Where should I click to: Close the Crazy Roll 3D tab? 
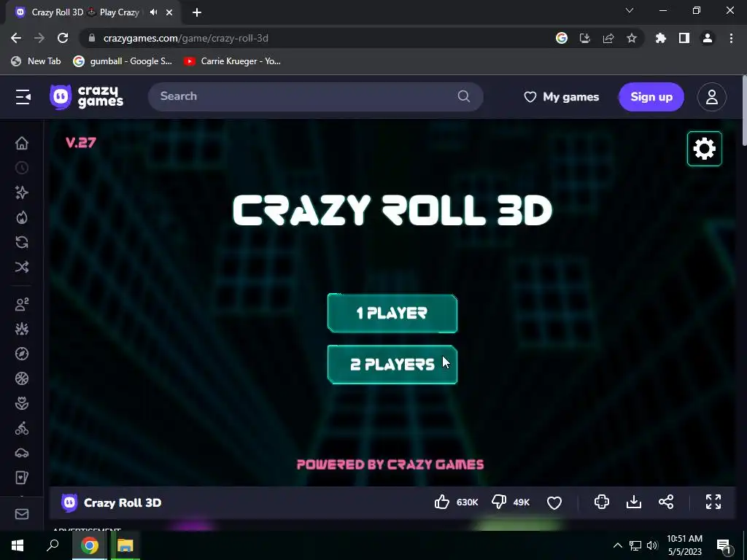(x=169, y=12)
